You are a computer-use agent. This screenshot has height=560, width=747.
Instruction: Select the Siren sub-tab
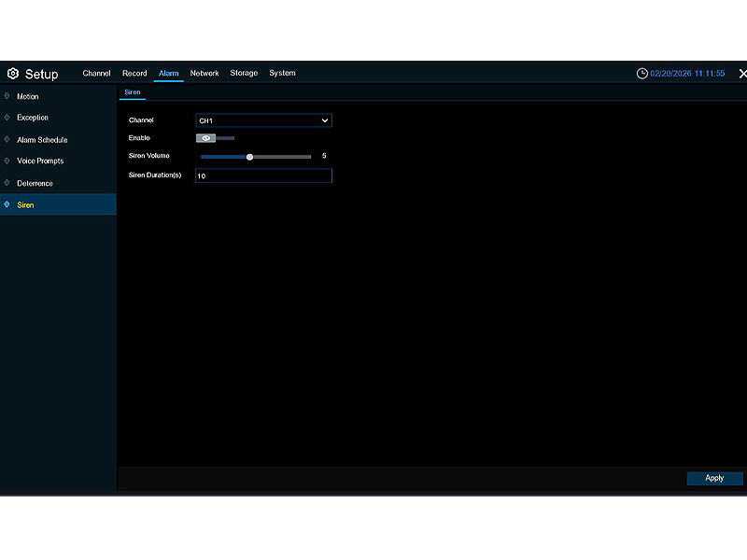click(133, 92)
